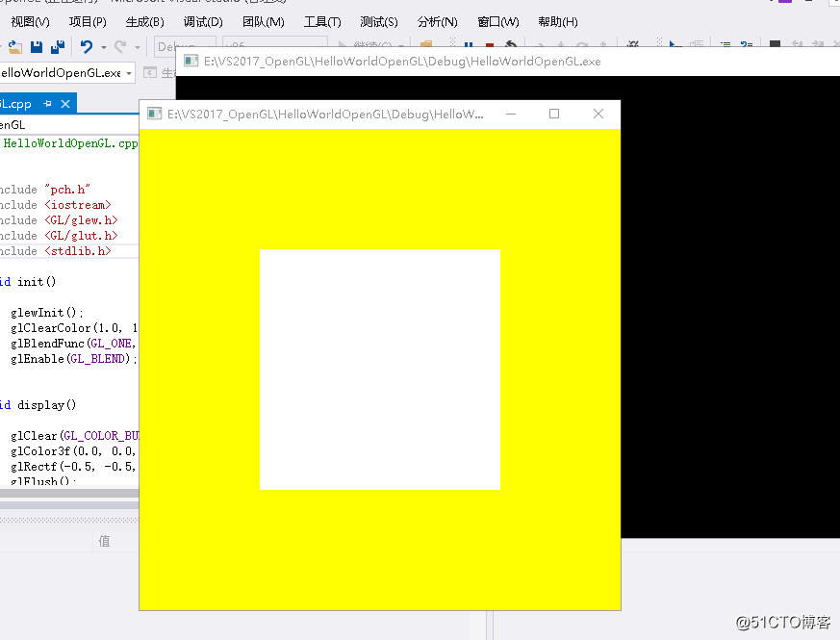840x640 pixels.
Task: Open the 调试(D) debug menu
Action: coord(203,22)
